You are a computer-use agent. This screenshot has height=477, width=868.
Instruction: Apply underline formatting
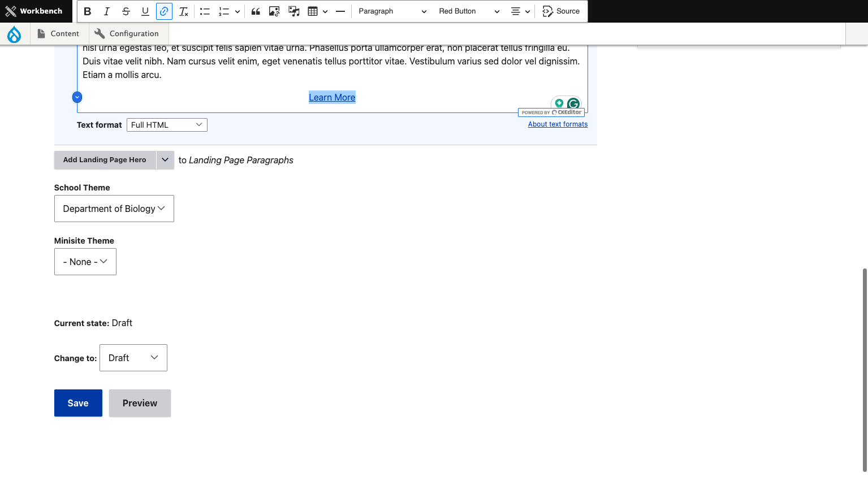coord(145,11)
